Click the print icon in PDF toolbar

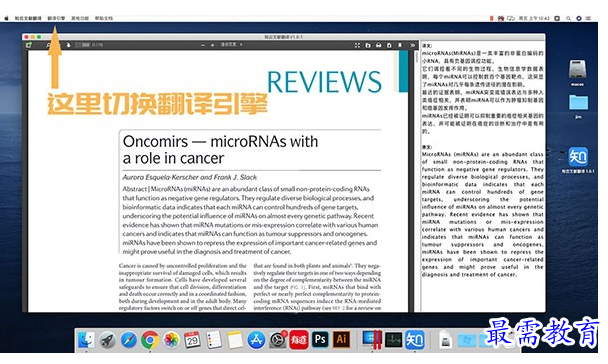coord(378,45)
